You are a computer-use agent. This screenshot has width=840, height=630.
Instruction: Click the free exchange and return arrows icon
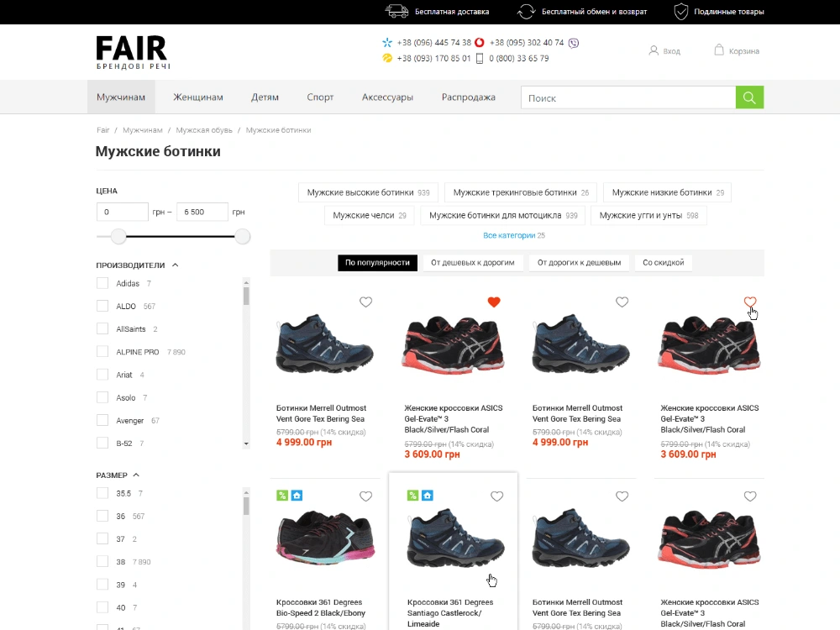pyautogui.click(x=526, y=11)
